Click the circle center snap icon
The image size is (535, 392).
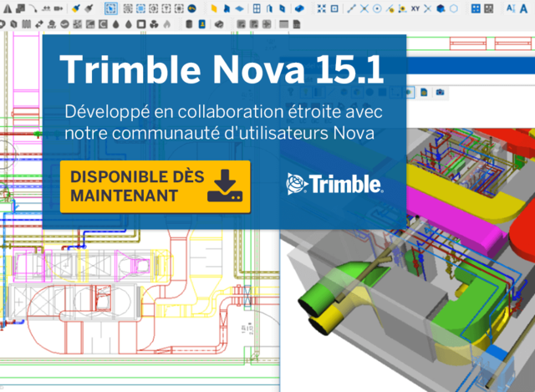(x=377, y=9)
